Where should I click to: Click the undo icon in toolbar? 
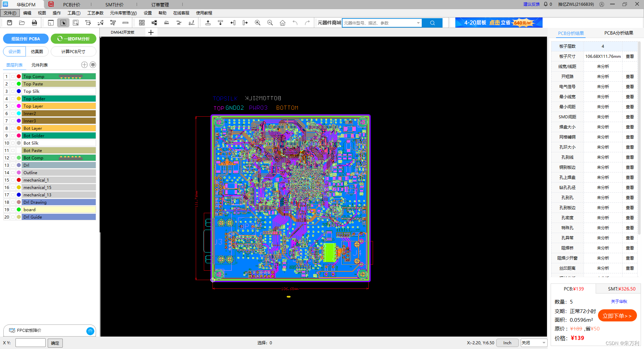tap(295, 23)
